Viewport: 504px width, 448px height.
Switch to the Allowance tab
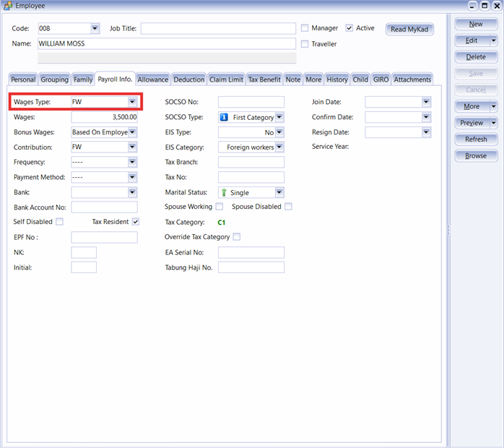coord(152,79)
